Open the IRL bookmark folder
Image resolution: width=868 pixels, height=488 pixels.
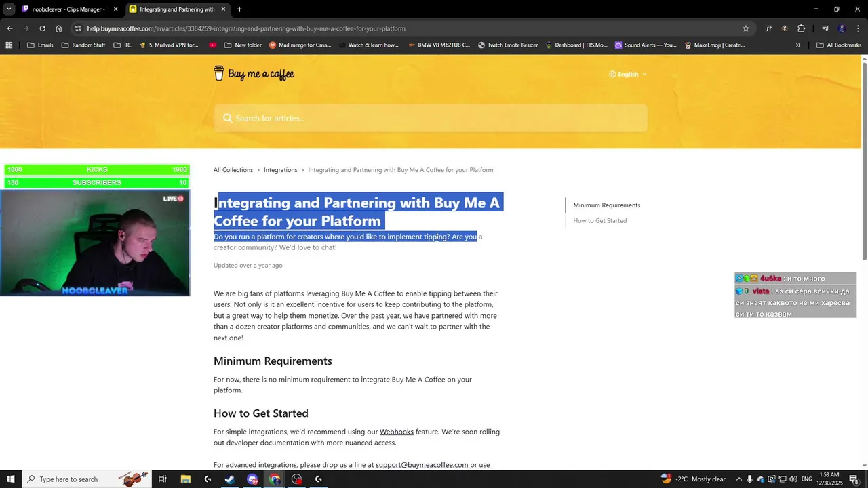tap(123, 45)
